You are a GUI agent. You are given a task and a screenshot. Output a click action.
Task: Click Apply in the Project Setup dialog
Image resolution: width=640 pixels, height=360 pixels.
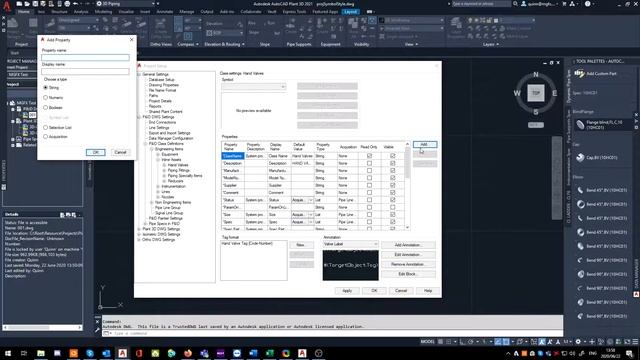point(347,291)
